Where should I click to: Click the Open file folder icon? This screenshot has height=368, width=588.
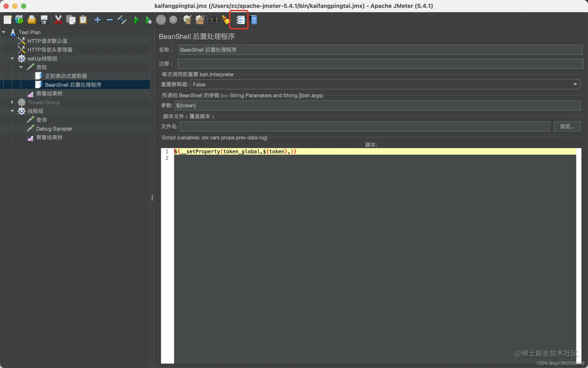32,19
